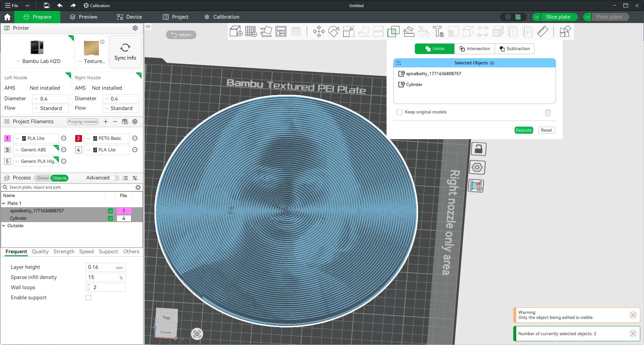Open the Bambu Lab H2D printer dropdown
The width and height of the screenshot is (644, 345).
pos(38,61)
